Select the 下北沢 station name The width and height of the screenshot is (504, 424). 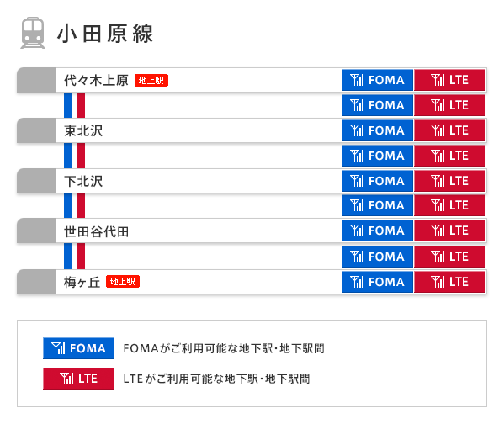point(83,182)
